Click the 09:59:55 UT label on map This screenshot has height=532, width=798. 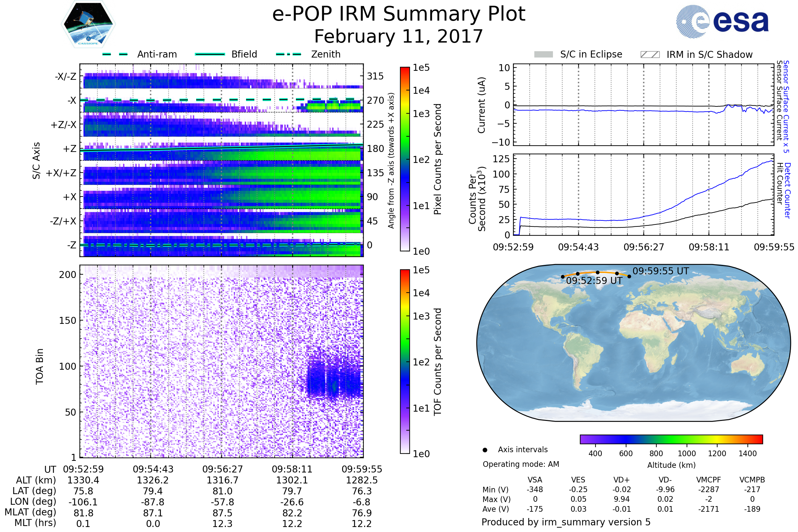(x=661, y=271)
